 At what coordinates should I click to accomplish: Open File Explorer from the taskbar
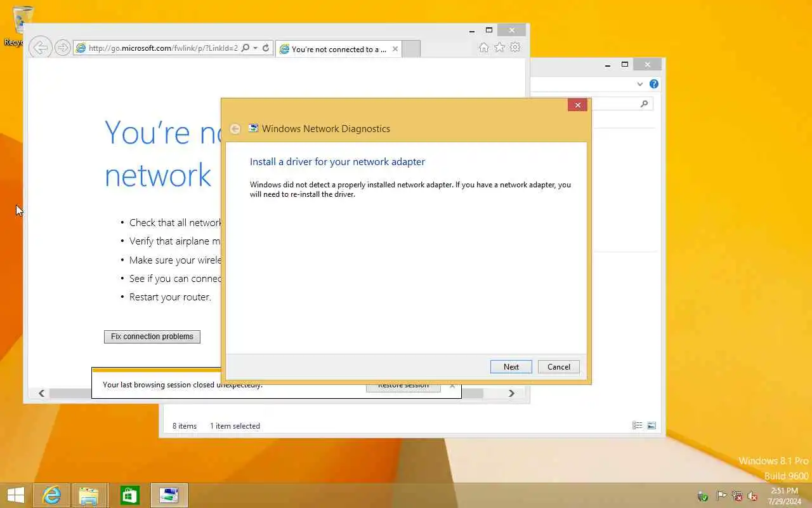coord(89,495)
